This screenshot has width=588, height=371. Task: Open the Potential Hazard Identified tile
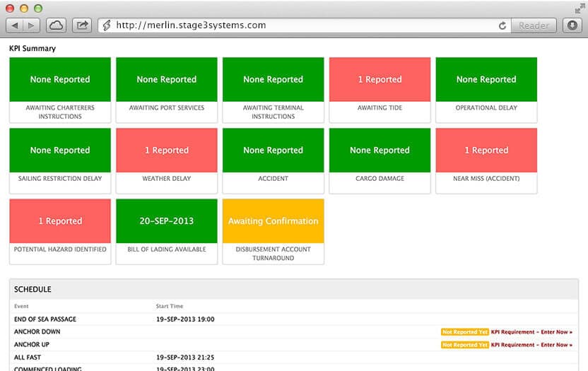point(60,232)
